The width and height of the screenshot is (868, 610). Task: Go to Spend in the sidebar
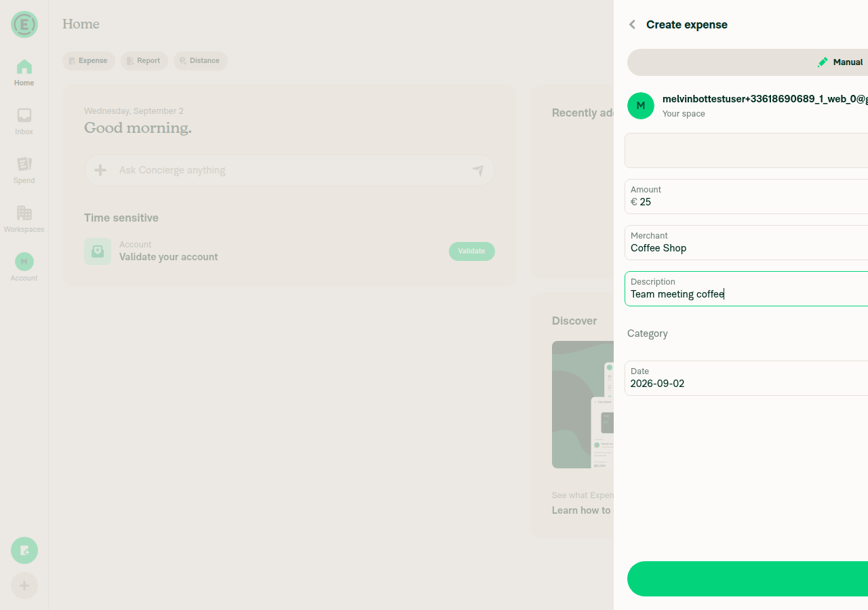[24, 171]
